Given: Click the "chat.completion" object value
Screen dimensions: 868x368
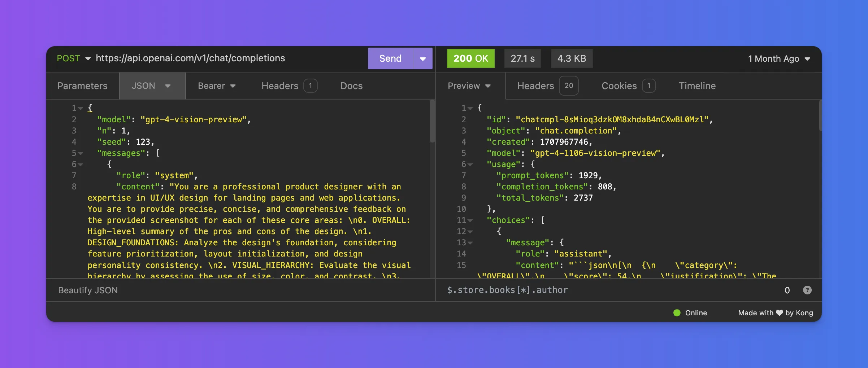Looking at the screenshot, I should point(576,131).
